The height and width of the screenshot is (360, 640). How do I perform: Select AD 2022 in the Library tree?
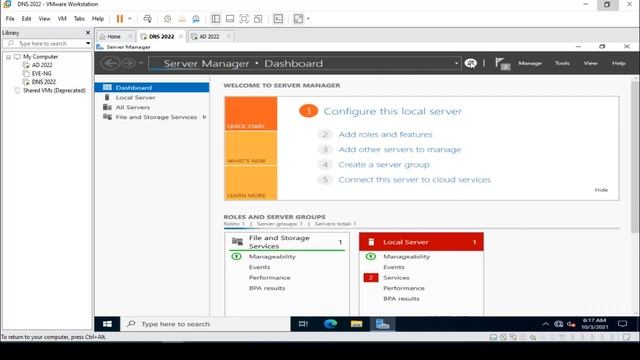42,65
